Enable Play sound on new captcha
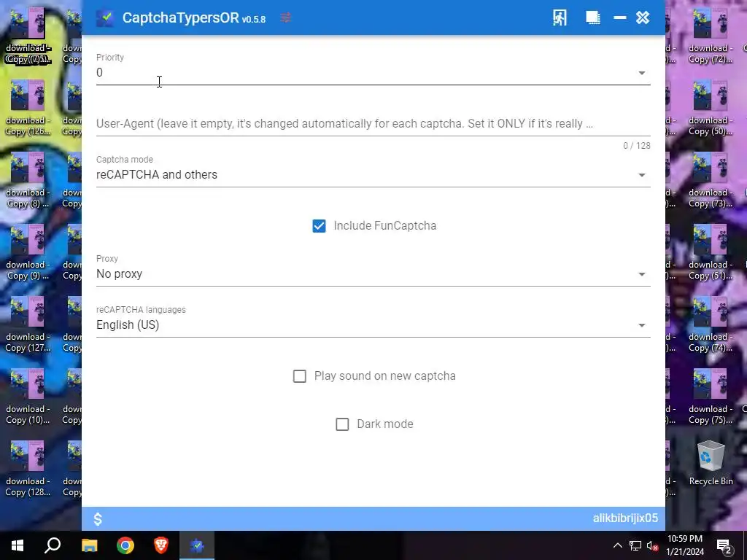The height and width of the screenshot is (560, 747). 300,376
